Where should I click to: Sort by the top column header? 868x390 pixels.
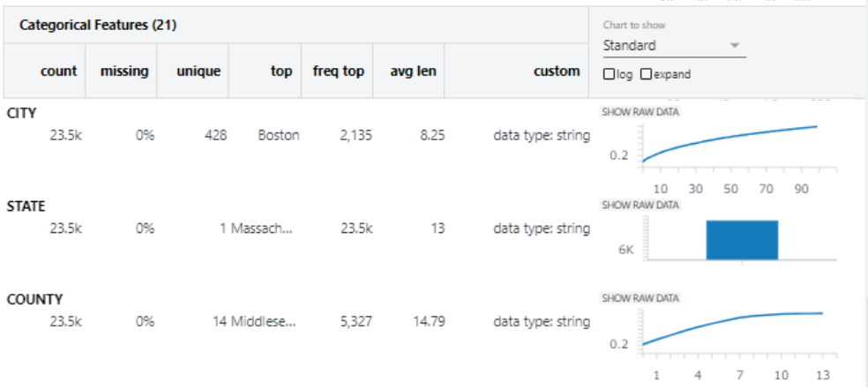[x=281, y=71]
